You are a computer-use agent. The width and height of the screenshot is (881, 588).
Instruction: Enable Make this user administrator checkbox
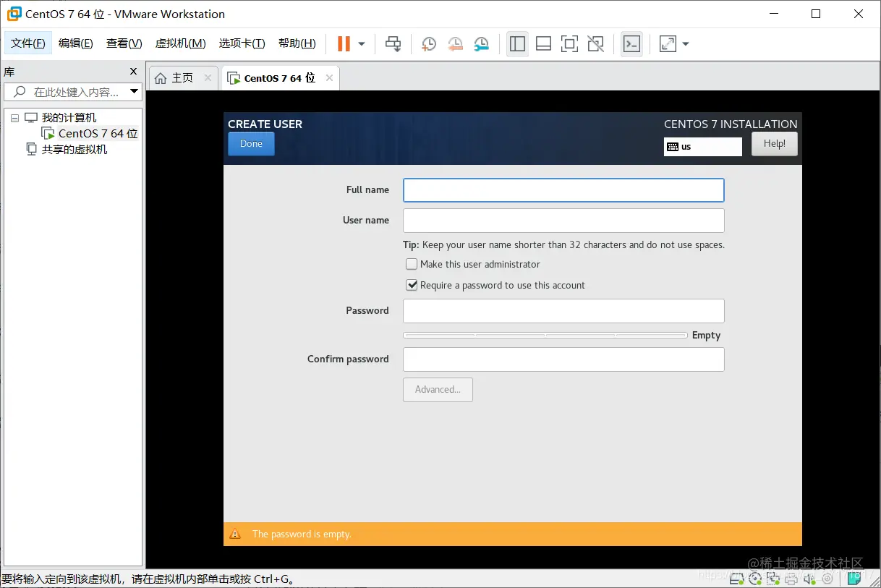[x=412, y=265]
